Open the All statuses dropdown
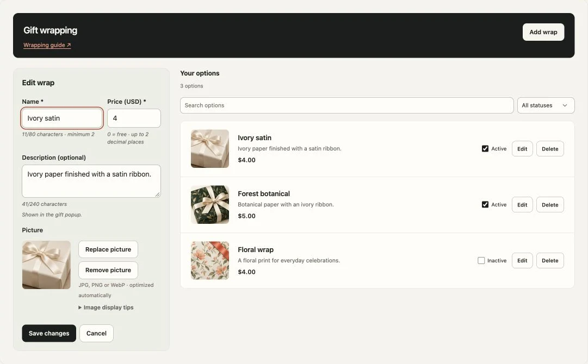Screen dimensions: 588x364 [x=546, y=105]
